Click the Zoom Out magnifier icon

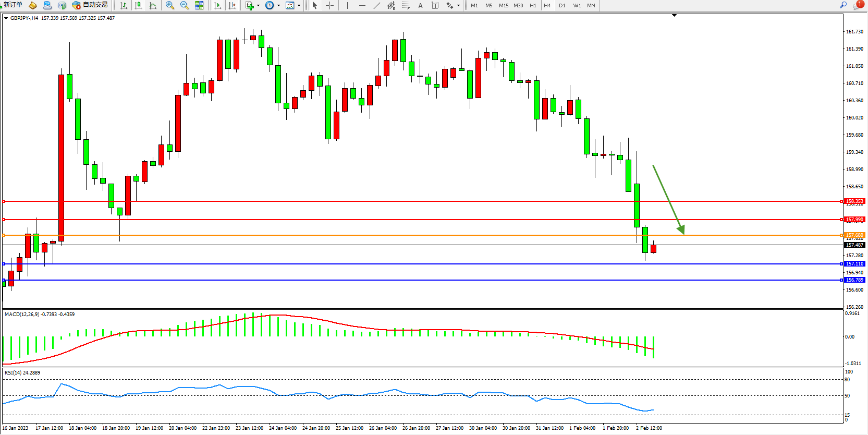coord(185,5)
